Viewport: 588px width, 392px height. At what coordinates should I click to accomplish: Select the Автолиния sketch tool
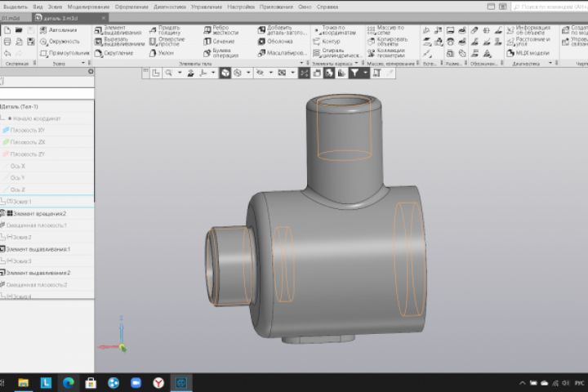click(x=58, y=30)
